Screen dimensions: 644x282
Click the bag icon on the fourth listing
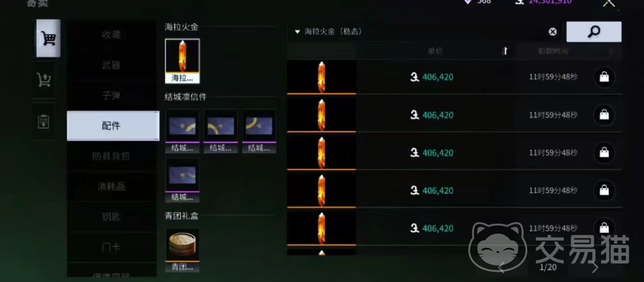(604, 190)
